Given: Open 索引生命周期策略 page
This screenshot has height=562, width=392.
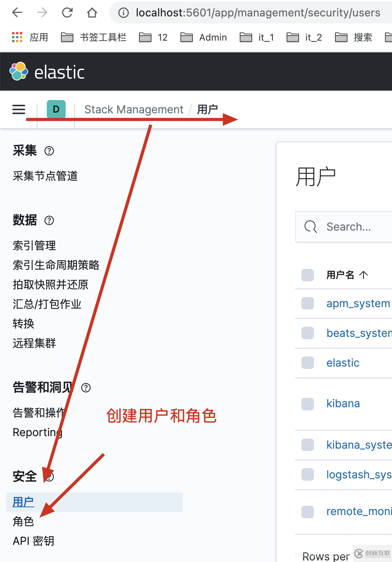Looking at the screenshot, I should coord(56,265).
